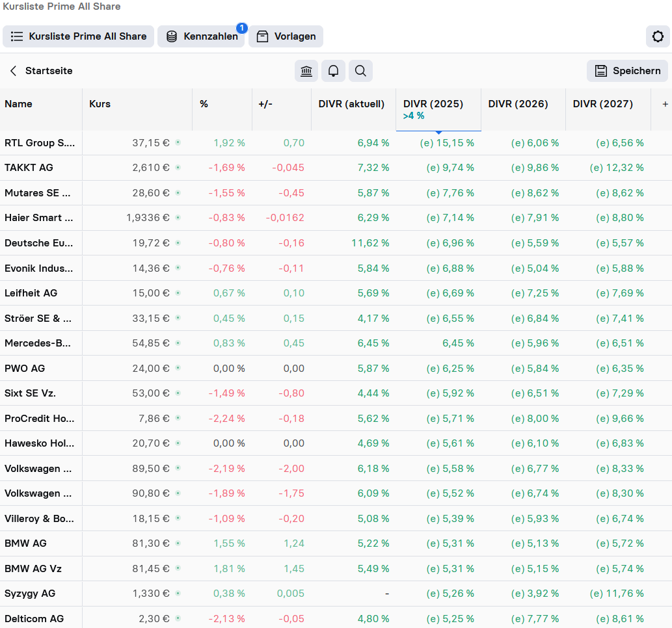Select the Sixt SE Vz. stock
The height and width of the screenshot is (628, 672).
(x=30, y=393)
